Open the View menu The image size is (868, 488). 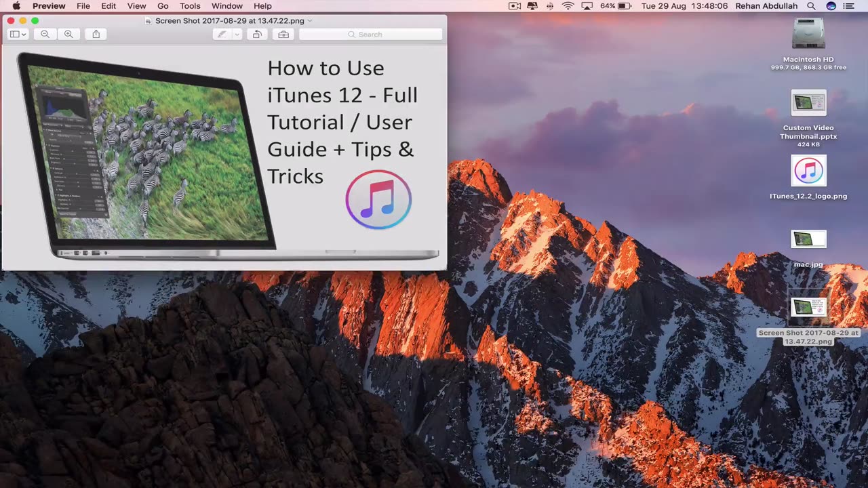point(136,6)
